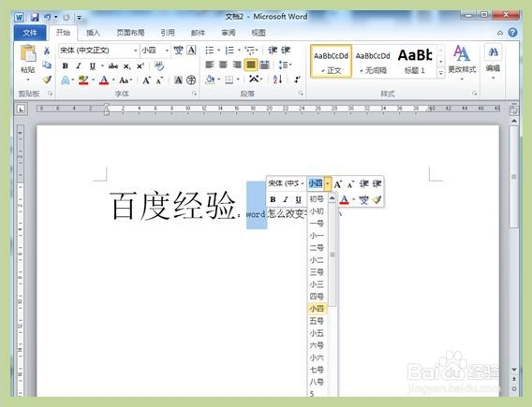Click the Clear Formatting eraser icon
This screenshot has height=407, width=532.
[x=159, y=65]
